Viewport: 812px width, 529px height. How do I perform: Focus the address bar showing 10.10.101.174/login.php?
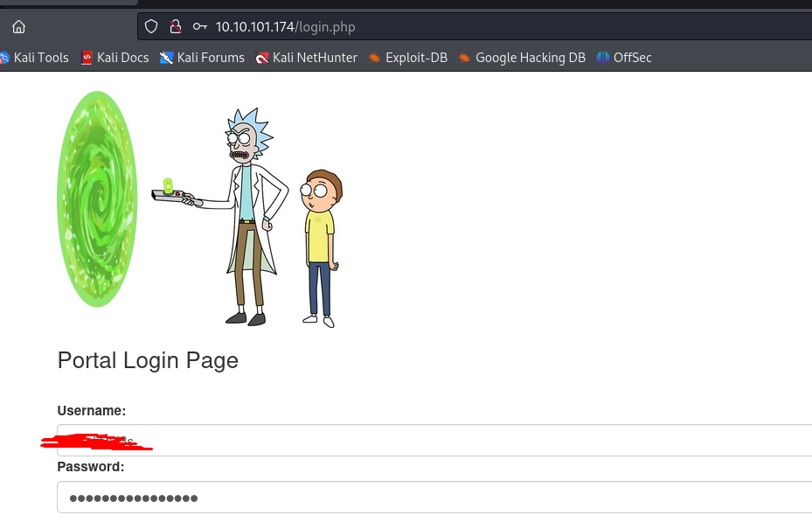tap(437, 26)
